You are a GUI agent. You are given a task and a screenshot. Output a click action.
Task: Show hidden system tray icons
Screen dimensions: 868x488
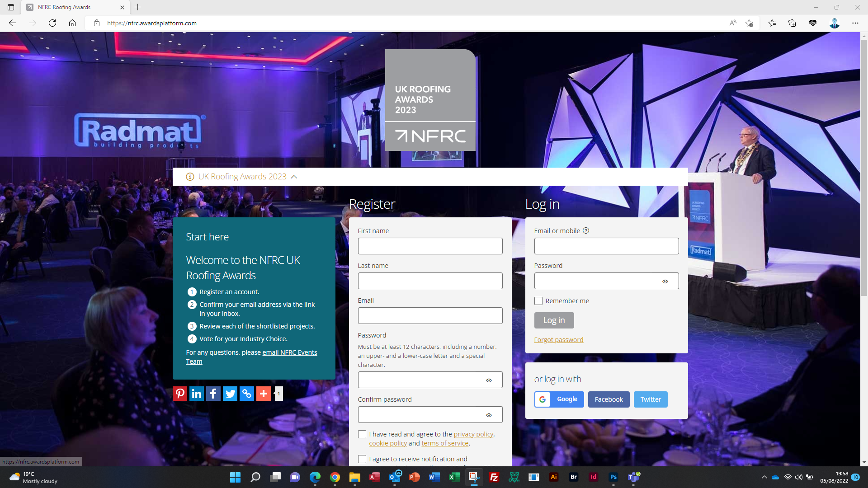(x=764, y=477)
